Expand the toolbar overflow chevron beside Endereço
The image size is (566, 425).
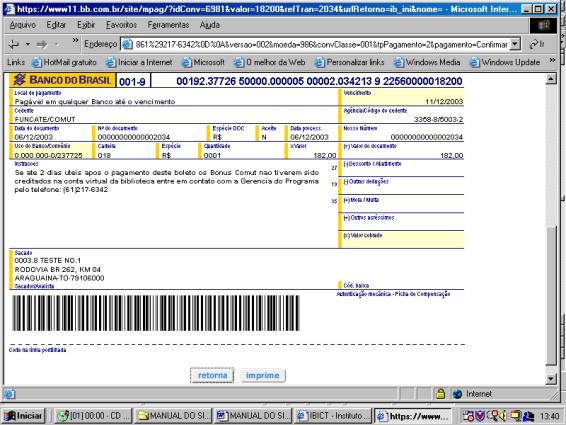[x=75, y=40]
